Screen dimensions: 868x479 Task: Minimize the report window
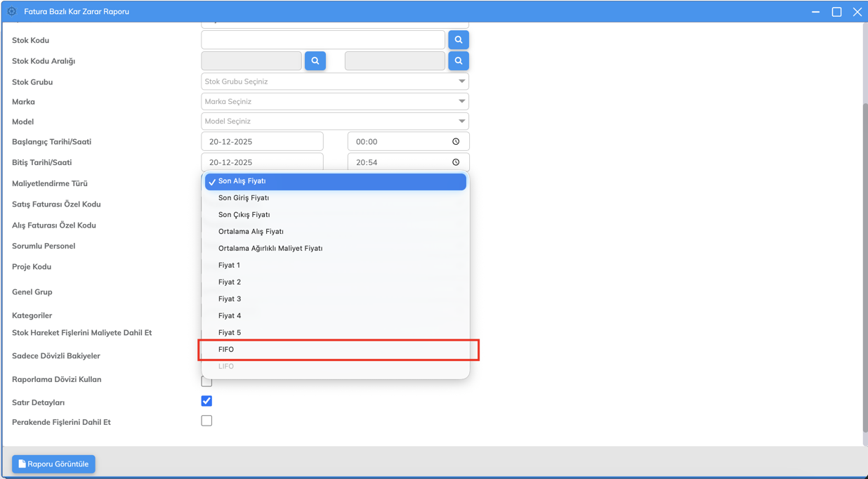click(x=815, y=12)
